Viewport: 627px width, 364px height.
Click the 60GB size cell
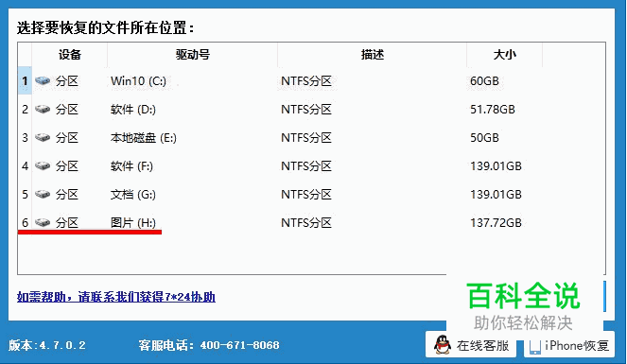(x=484, y=81)
